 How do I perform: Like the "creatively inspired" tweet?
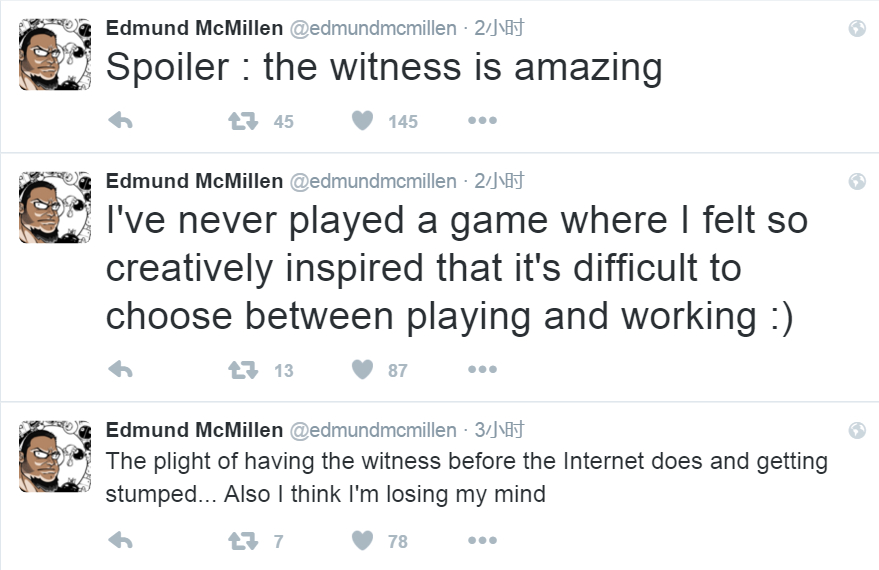click(x=363, y=370)
